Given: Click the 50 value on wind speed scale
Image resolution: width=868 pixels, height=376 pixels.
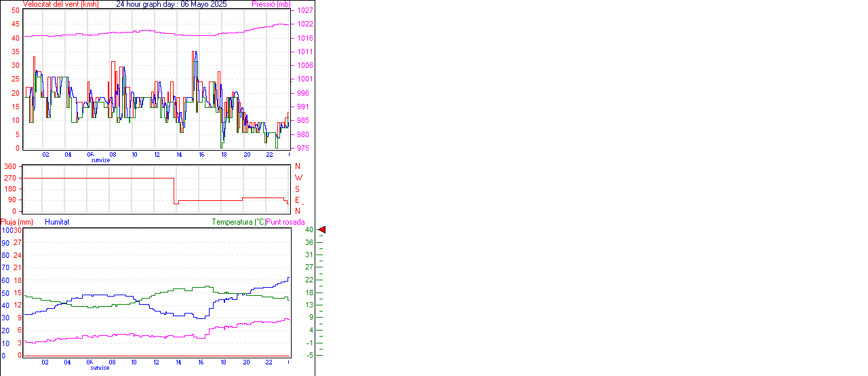Looking at the screenshot, I should (16, 11).
